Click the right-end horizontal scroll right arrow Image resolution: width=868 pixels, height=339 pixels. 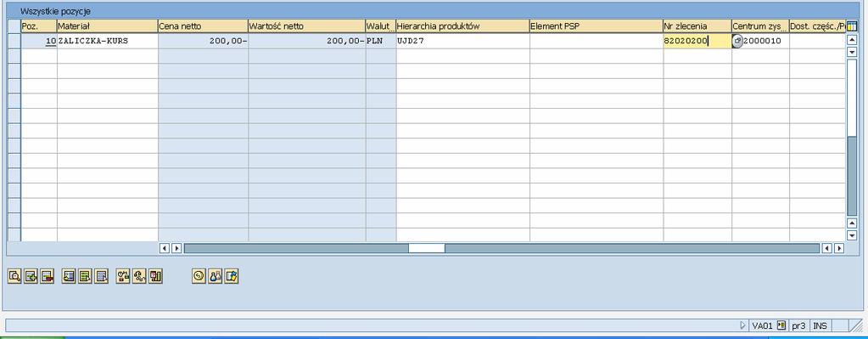[839, 248]
